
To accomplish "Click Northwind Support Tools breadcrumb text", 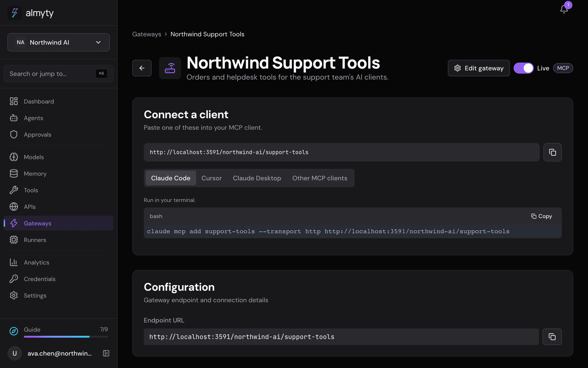I will tap(207, 34).
